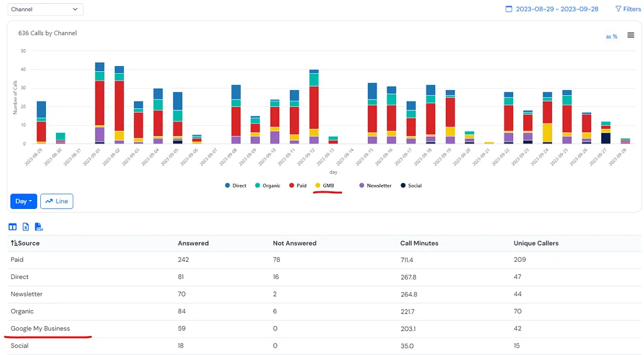Click Social call minutes '35.0'

coord(407,346)
